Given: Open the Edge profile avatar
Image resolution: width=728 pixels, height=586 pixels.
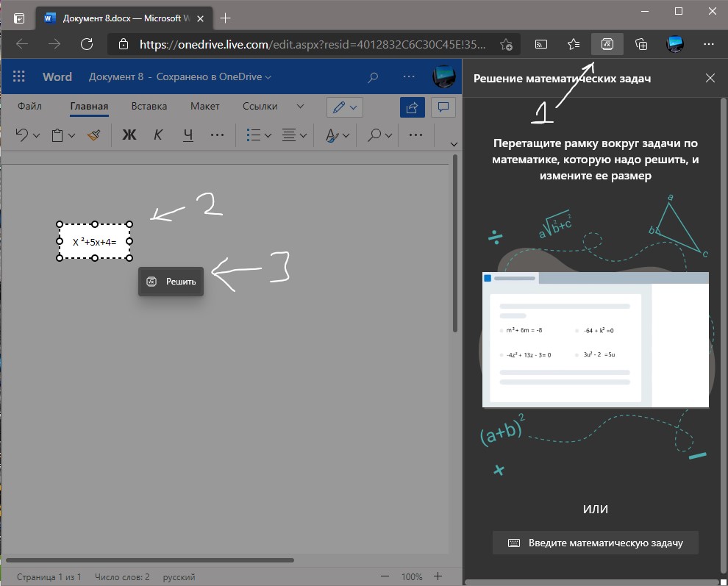Looking at the screenshot, I should pyautogui.click(x=674, y=44).
